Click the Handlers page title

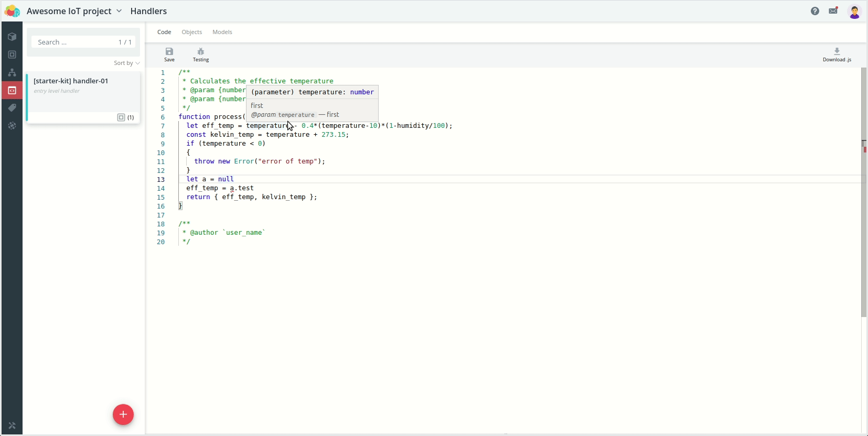(x=148, y=11)
